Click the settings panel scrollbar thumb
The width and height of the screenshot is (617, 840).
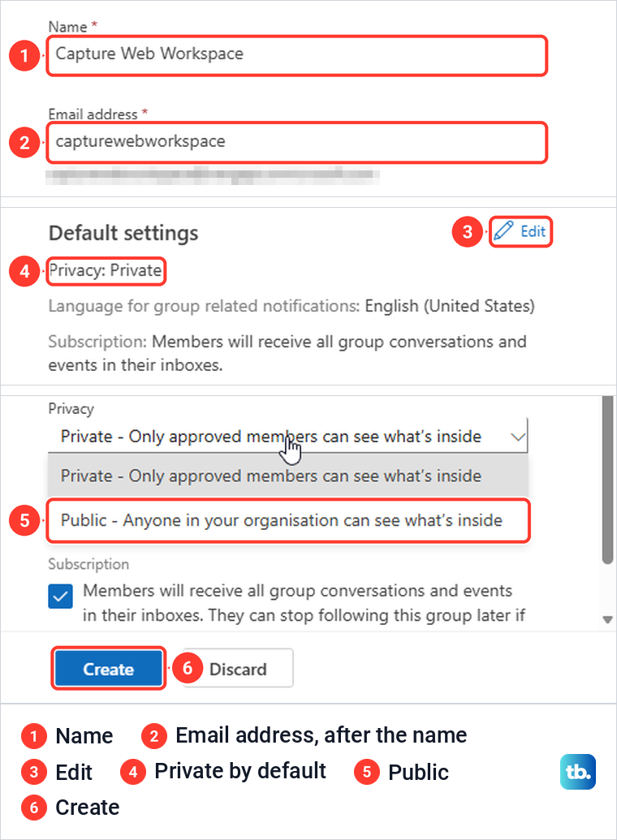(x=606, y=480)
